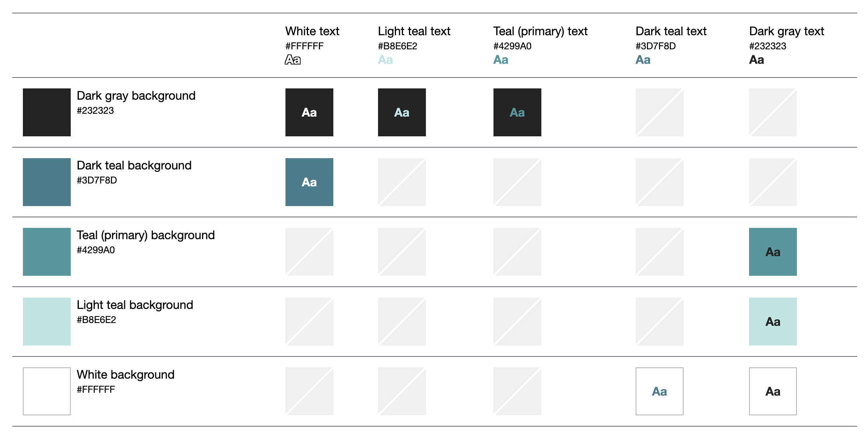Click unavailable cell for dark teal text on dark gray
This screenshot has height=441, width=868.
[x=659, y=112]
